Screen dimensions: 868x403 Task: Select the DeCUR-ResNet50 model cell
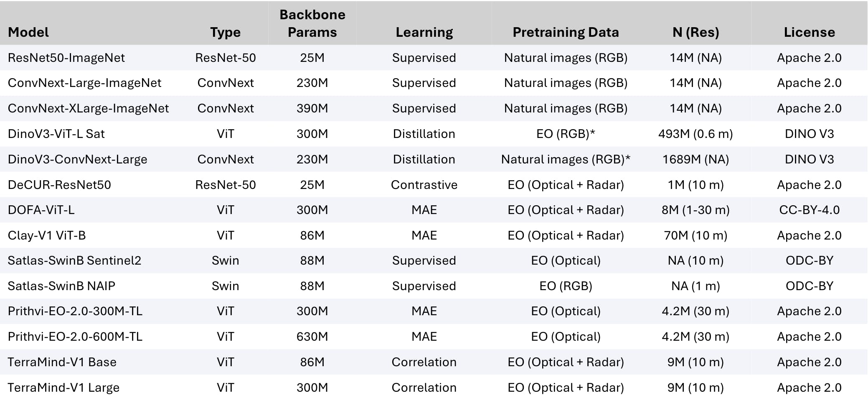click(x=59, y=185)
